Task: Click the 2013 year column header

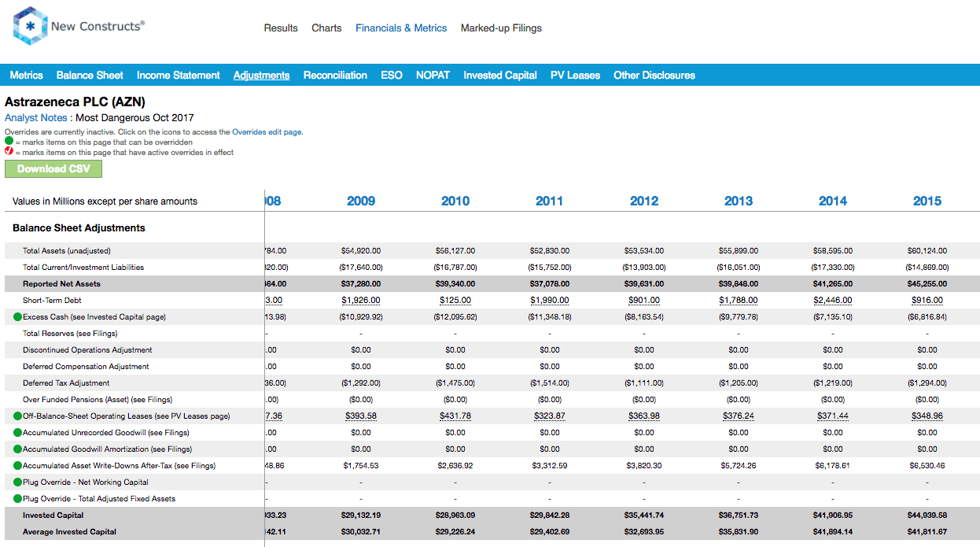Action: point(739,201)
